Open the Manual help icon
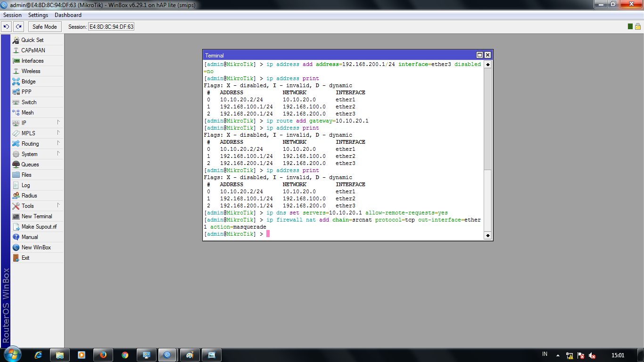Viewport: 644px width, 362px height. click(16, 237)
